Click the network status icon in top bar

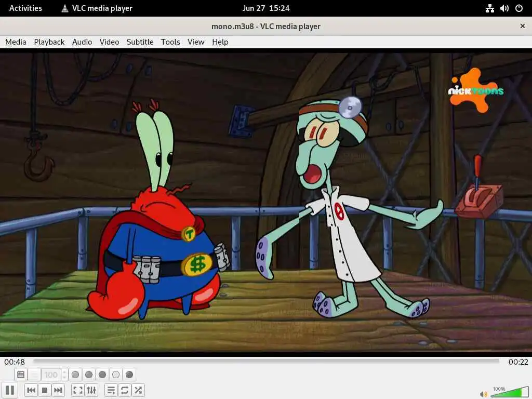(x=489, y=8)
